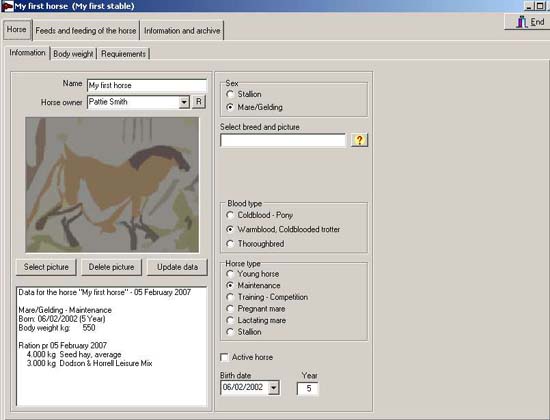Switch to the Horse main tab
Screen dimensions: 550x420
(x=16, y=29)
